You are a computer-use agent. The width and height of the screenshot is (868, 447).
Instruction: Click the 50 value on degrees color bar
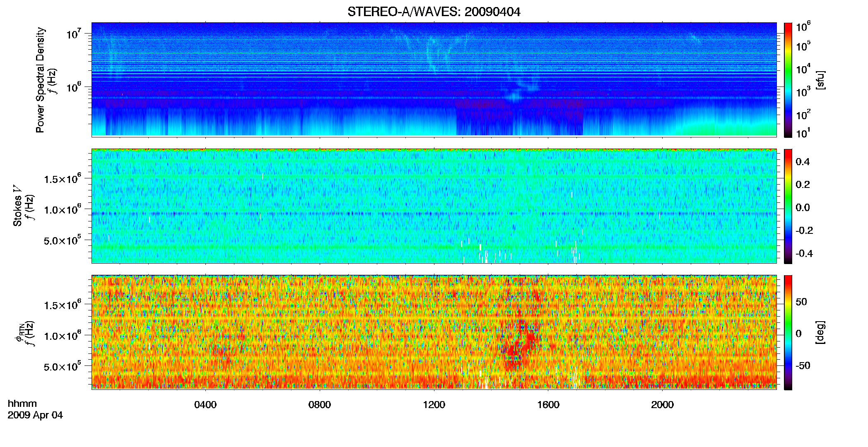click(x=801, y=302)
